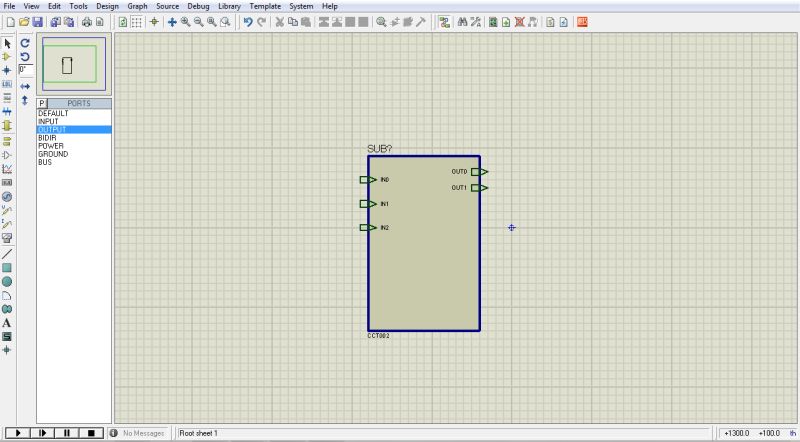Click the Zoom In icon
Image resolution: width=800 pixels, height=442 pixels.
(186, 22)
